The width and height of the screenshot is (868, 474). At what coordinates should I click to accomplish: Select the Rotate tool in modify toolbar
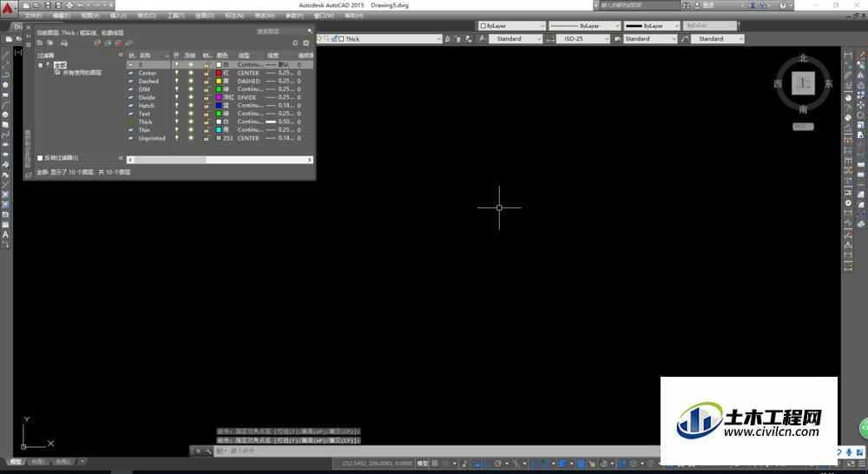tap(861, 115)
